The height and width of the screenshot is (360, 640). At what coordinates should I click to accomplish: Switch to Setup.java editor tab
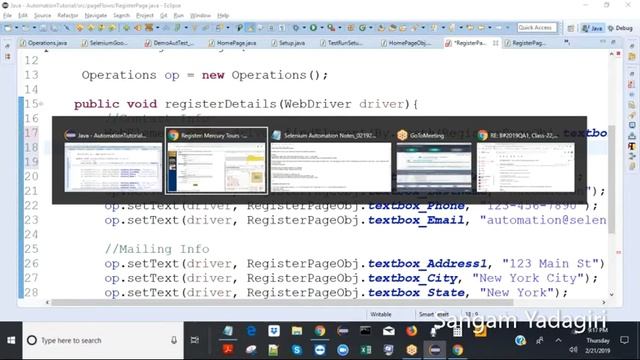coord(288,43)
